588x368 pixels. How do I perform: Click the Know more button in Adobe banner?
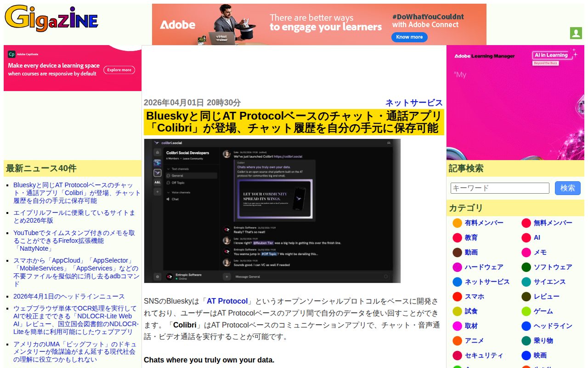[409, 37]
